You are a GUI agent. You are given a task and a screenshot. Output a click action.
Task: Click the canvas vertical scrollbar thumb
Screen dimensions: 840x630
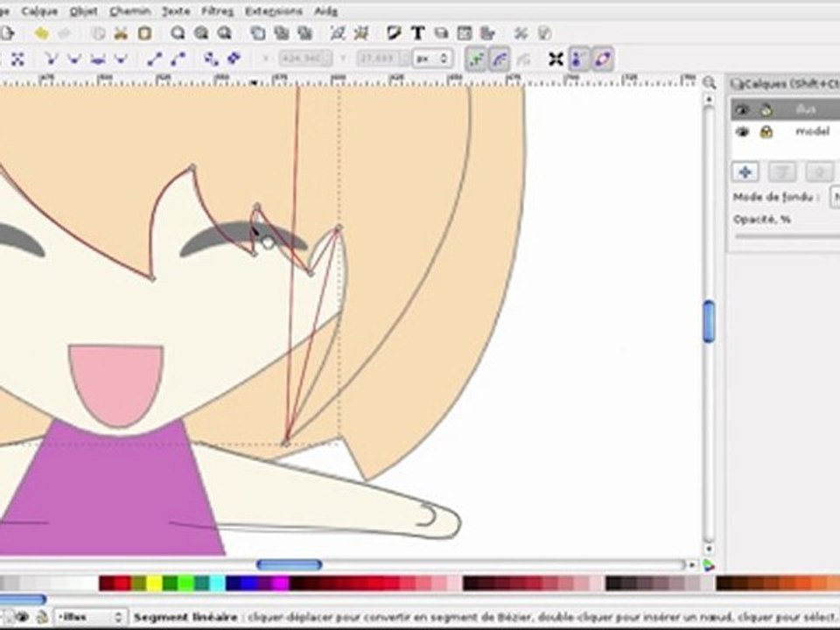[709, 321]
